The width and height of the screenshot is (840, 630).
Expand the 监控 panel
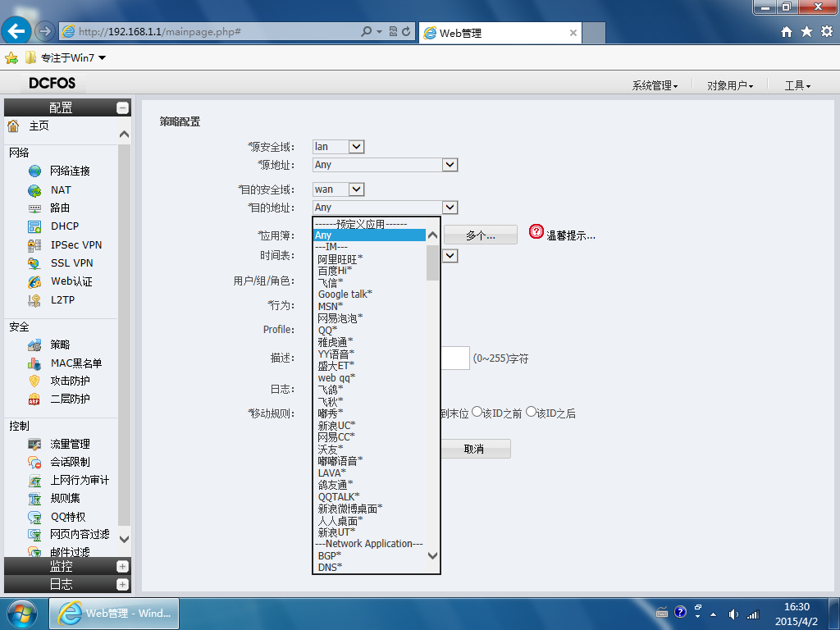click(123, 566)
